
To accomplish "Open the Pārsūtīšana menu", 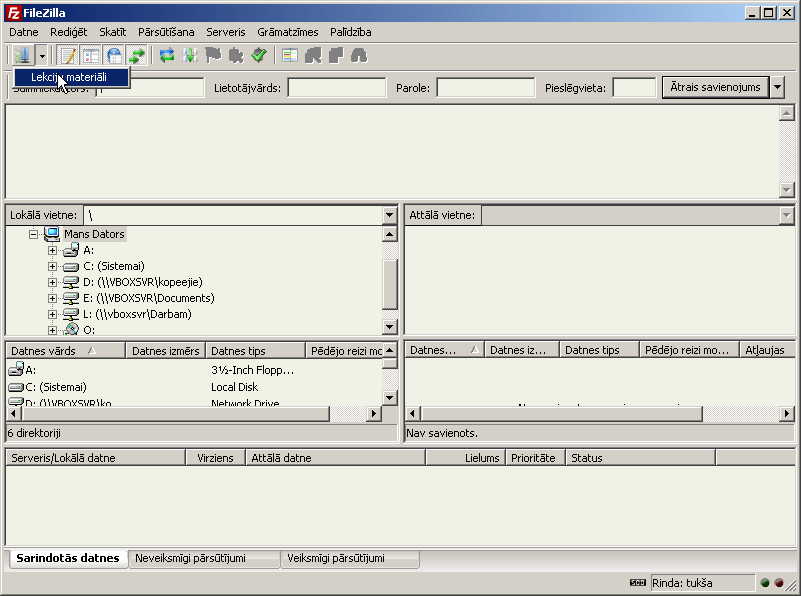I will click(166, 32).
